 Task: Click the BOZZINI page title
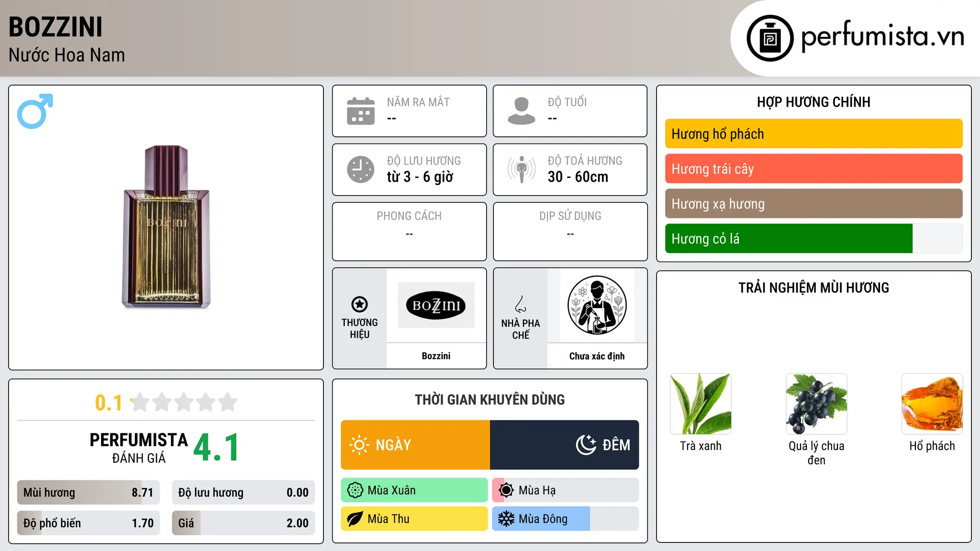point(56,27)
